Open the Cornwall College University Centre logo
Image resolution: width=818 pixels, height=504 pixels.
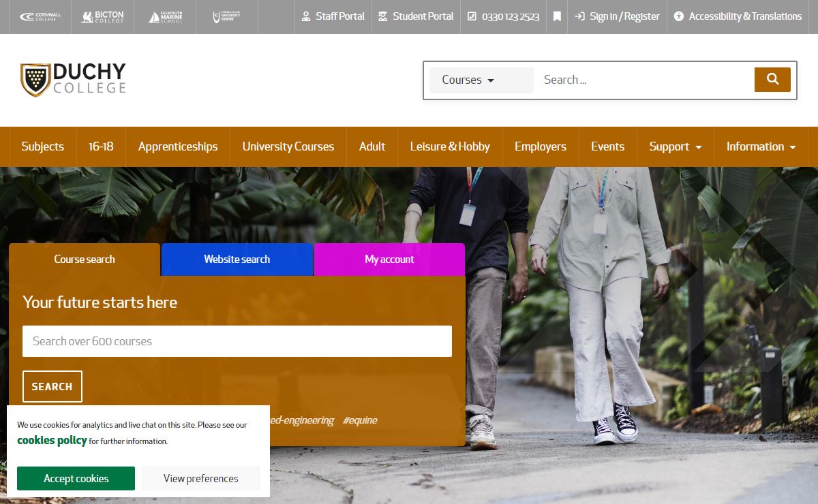pyautogui.click(x=226, y=16)
